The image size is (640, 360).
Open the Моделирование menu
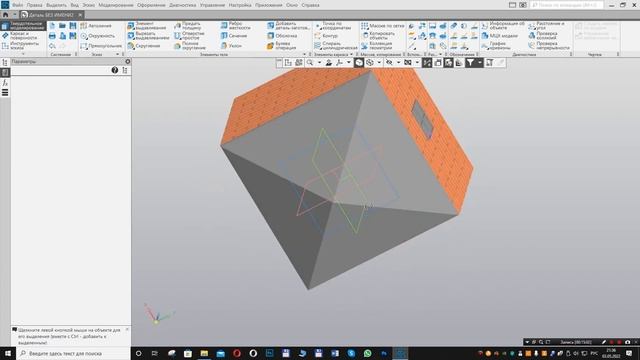[116, 5]
